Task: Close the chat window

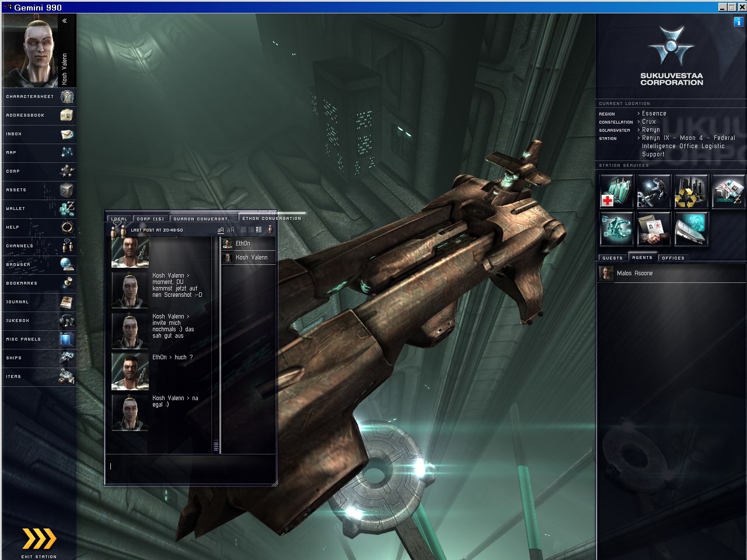Action: pyautogui.click(x=272, y=212)
